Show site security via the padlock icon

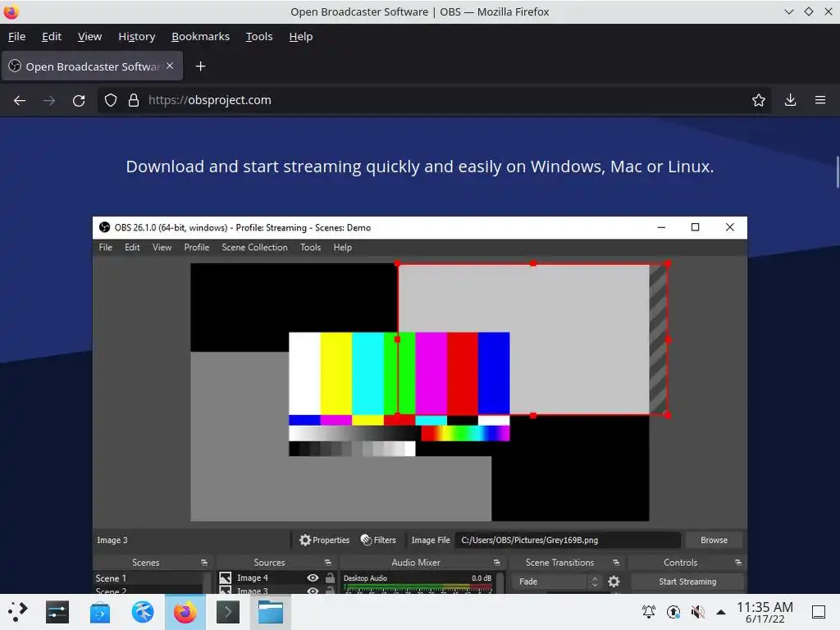click(134, 100)
